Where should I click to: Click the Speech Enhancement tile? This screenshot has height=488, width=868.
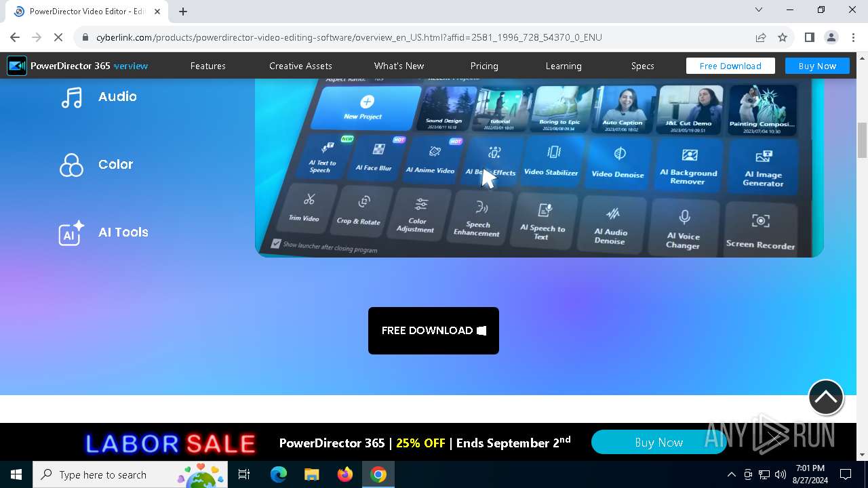tap(478, 217)
